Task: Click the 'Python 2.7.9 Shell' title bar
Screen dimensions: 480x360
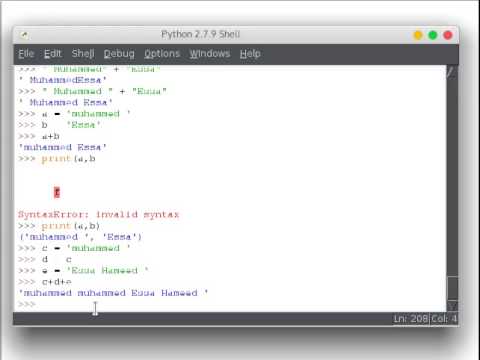Action: coord(200,34)
